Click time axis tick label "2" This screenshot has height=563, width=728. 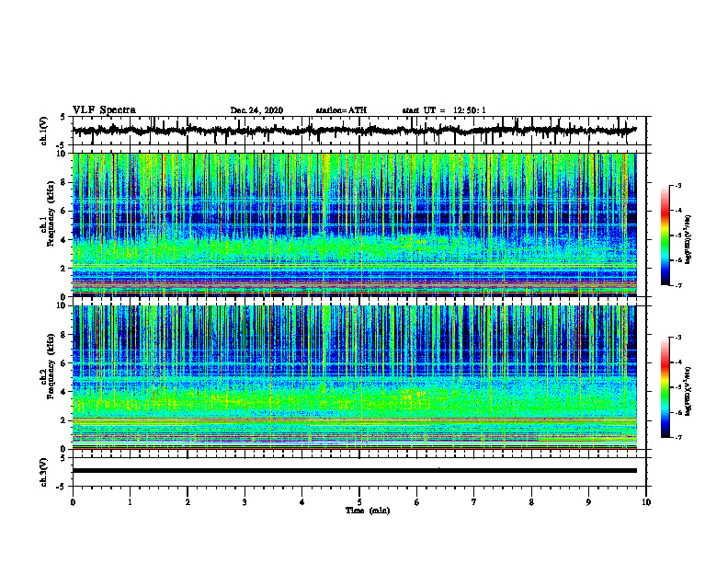[x=188, y=502]
